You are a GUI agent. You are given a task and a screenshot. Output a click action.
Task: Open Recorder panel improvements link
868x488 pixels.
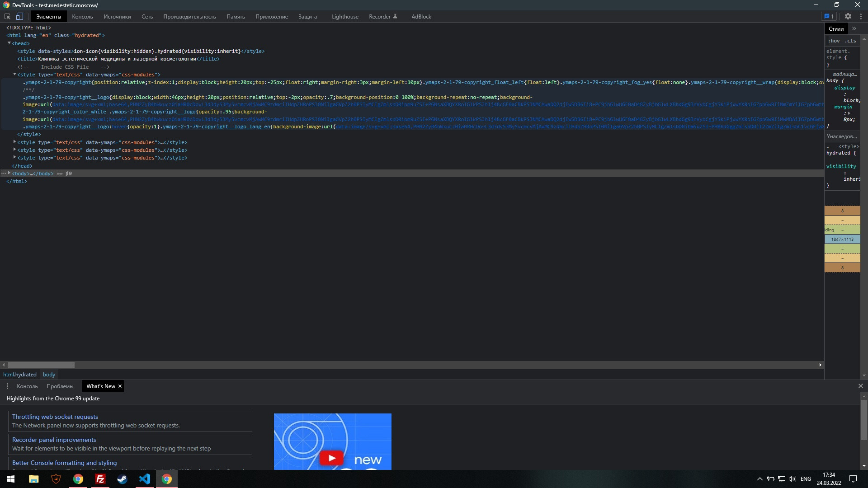pos(54,440)
